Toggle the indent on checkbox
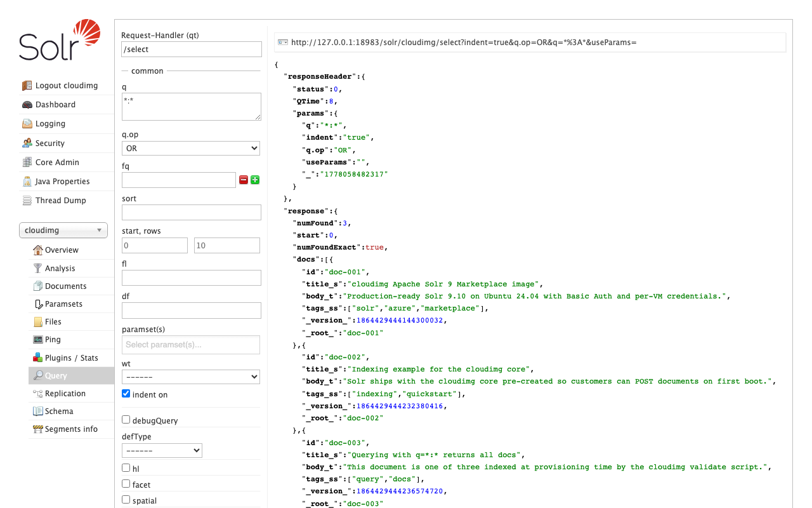 [x=126, y=394]
